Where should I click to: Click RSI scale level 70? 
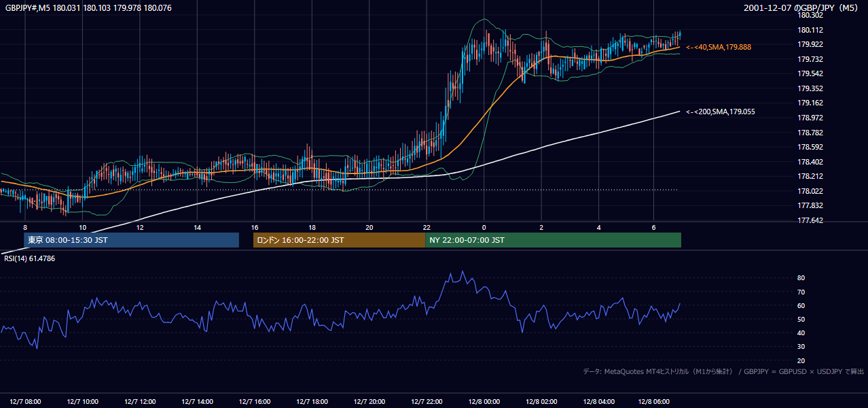(801, 292)
